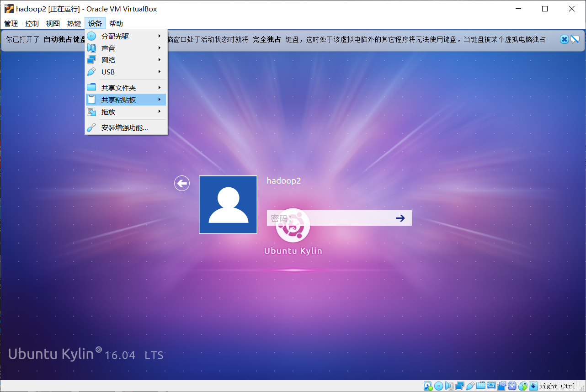The height and width of the screenshot is (392, 586).
Task: Click the mouse integration status bar icon
Action: (523, 386)
